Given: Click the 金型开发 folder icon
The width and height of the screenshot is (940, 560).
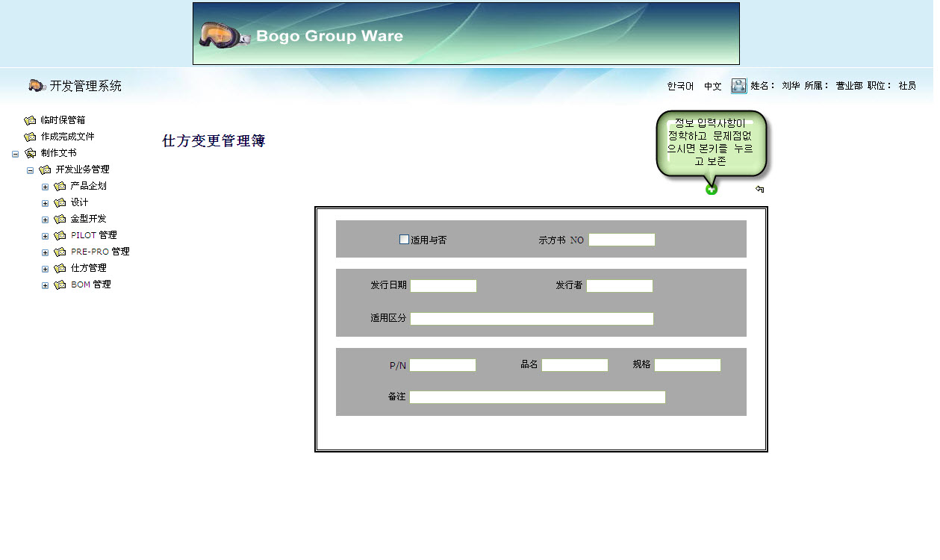Looking at the screenshot, I should (60, 220).
